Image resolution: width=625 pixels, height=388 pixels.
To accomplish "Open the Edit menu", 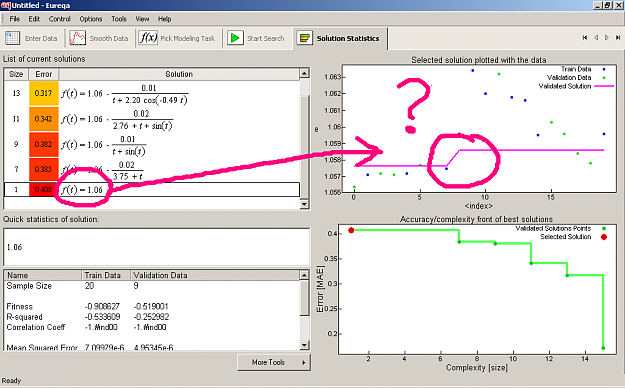I will click(34, 19).
